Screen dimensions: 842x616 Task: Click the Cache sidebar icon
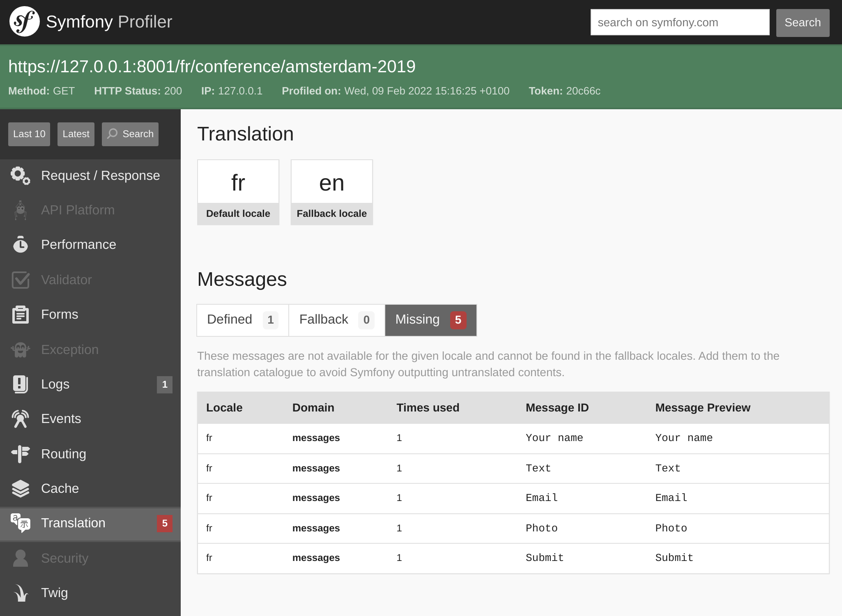click(20, 488)
